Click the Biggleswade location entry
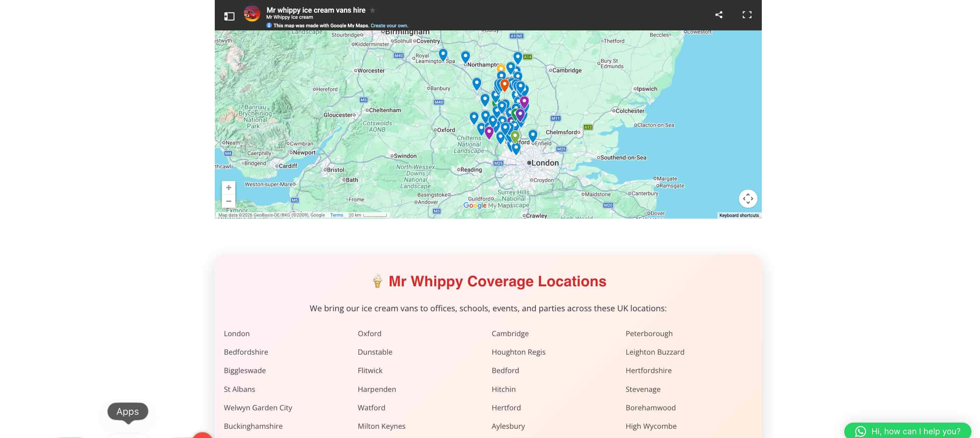 click(244, 370)
